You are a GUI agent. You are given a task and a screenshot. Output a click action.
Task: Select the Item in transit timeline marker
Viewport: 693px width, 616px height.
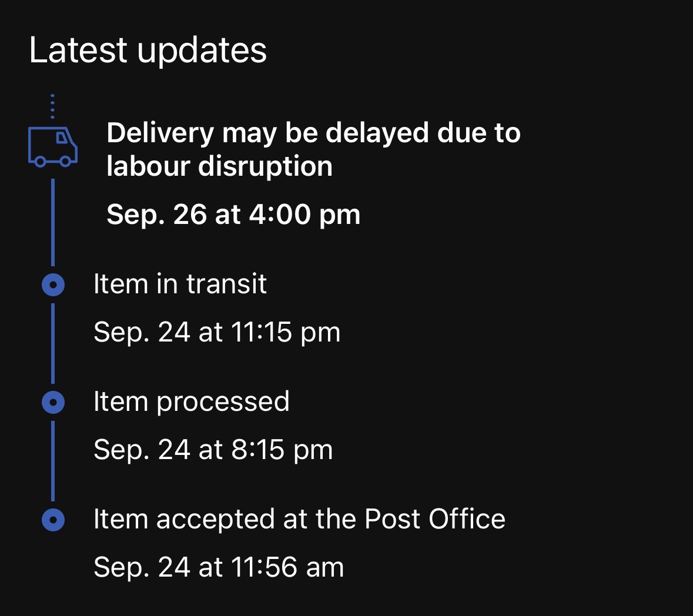[53, 286]
